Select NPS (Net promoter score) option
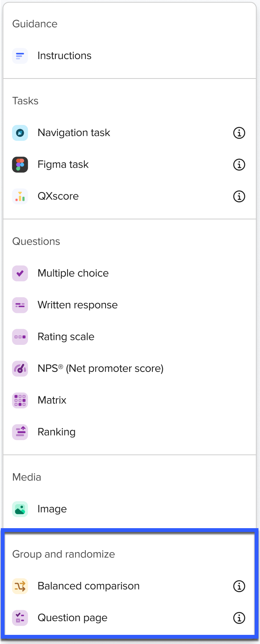The image size is (260, 644). tap(100, 368)
